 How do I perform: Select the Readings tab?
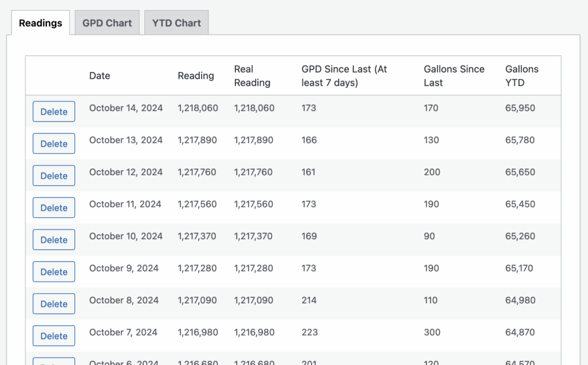(40, 23)
